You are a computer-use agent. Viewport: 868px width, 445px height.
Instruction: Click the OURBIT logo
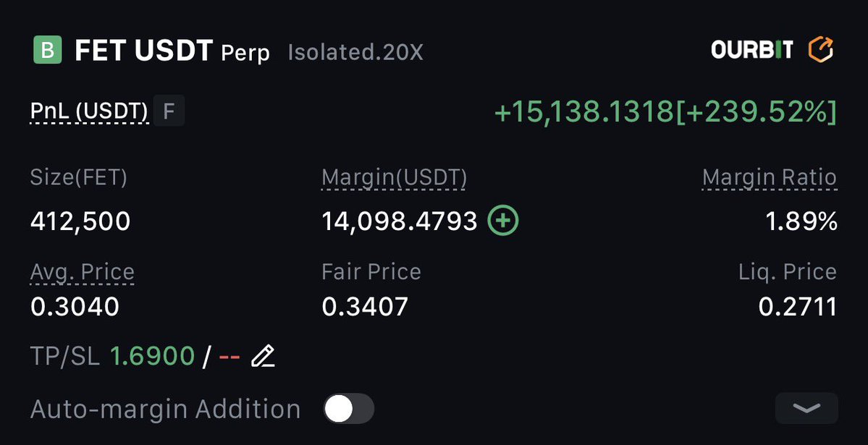(752, 50)
